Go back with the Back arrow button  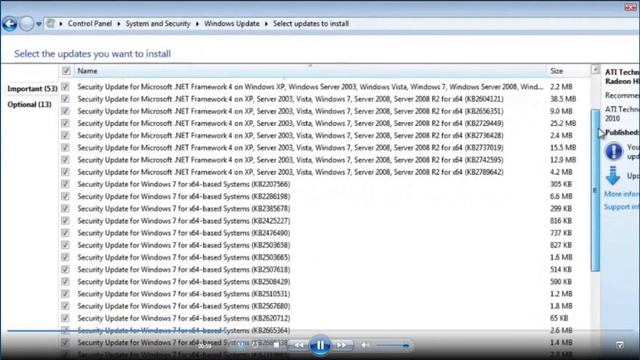10,24
